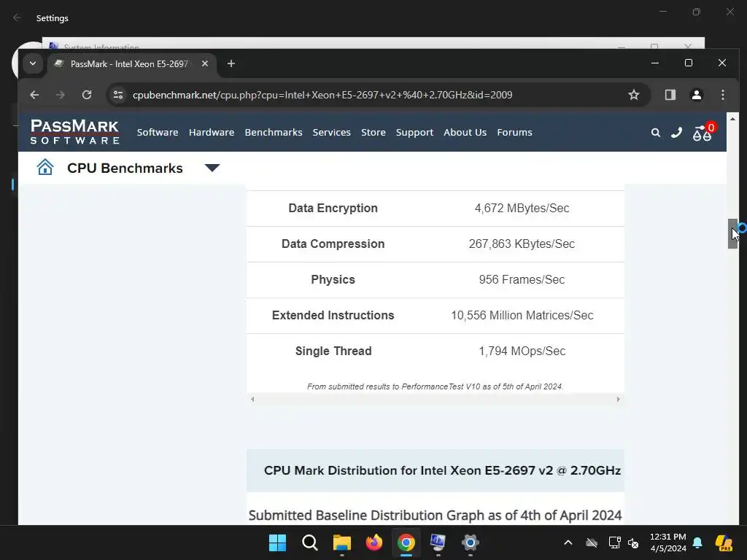The height and width of the screenshot is (560, 747).
Task: Open site information icon in address bar
Action: click(118, 95)
